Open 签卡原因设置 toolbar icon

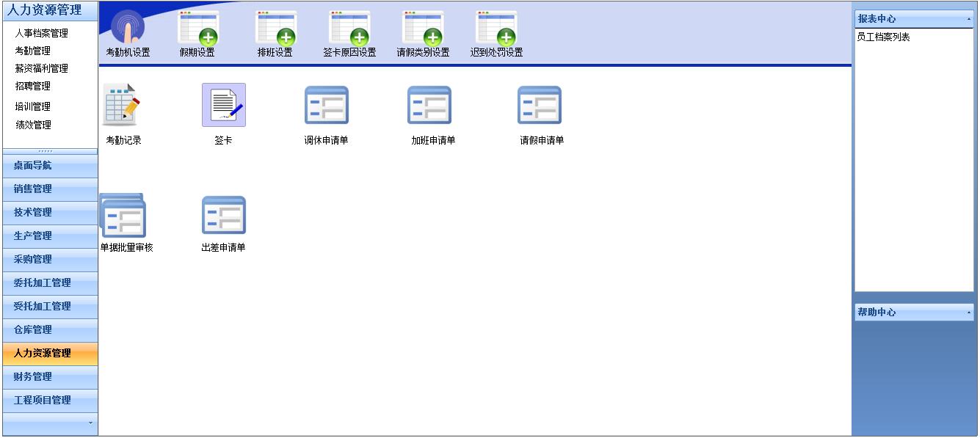349,28
